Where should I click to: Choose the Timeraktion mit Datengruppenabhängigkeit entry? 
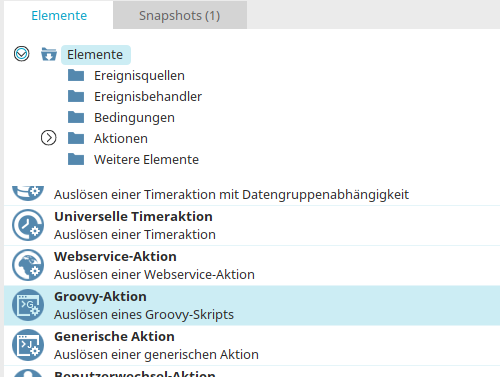click(252, 195)
